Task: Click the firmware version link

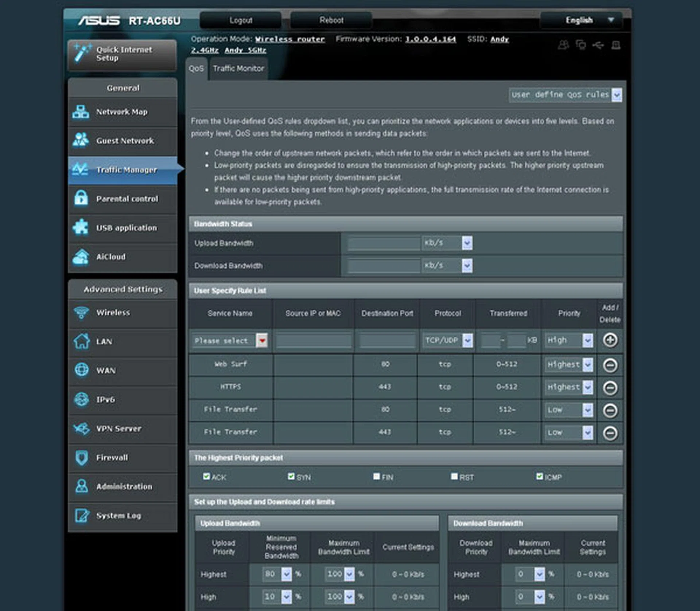Action: pyautogui.click(x=430, y=39)
